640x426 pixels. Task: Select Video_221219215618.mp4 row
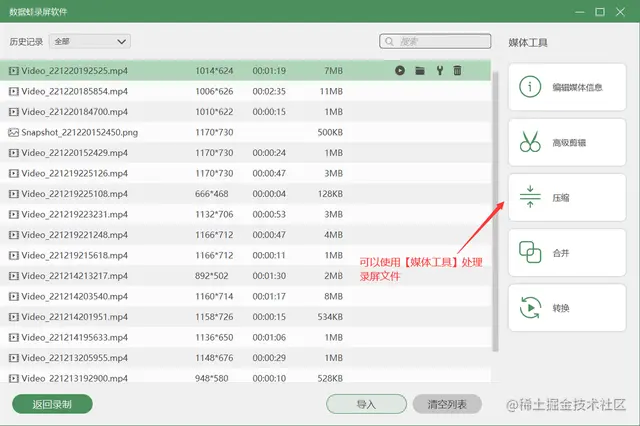click(x=245, y=255)
